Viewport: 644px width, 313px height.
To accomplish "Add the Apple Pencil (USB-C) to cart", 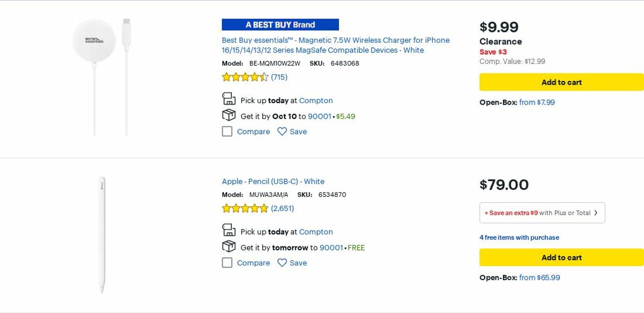I will (x=561, y=258).
